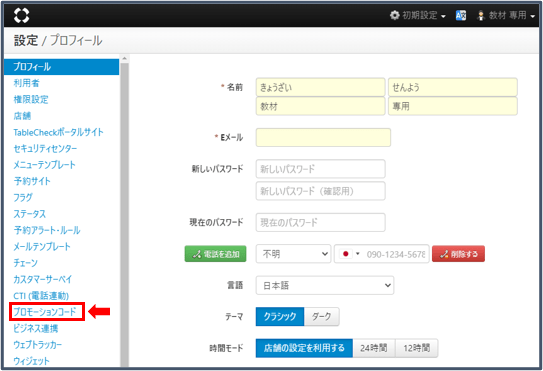The height and width of the screenshot is (371, 543).
Task: Click 設定 in the page heading
Action: click(x=26, y=41)
